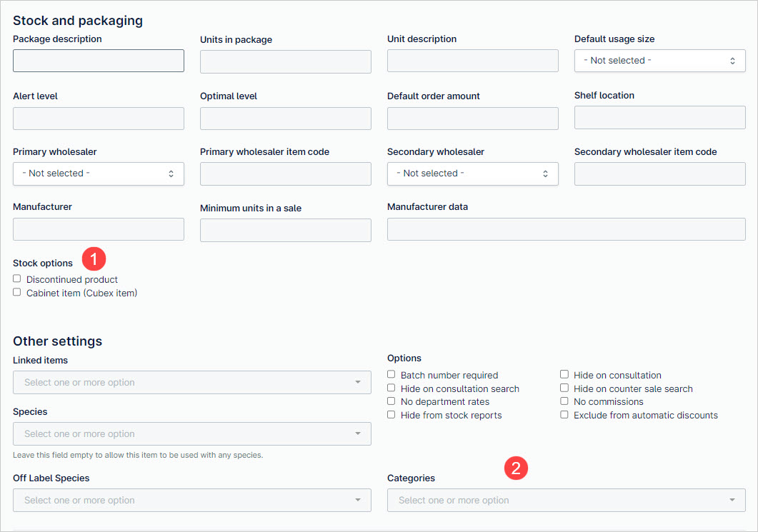Click the Manufacturer data field

pyautogui.click(x=566, y=229)
